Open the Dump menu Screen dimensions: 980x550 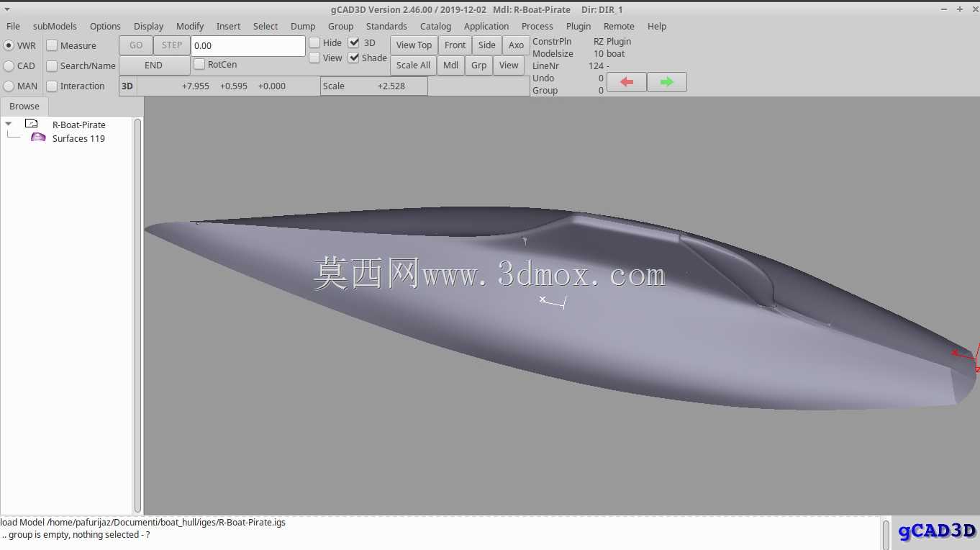coord(303,26)
